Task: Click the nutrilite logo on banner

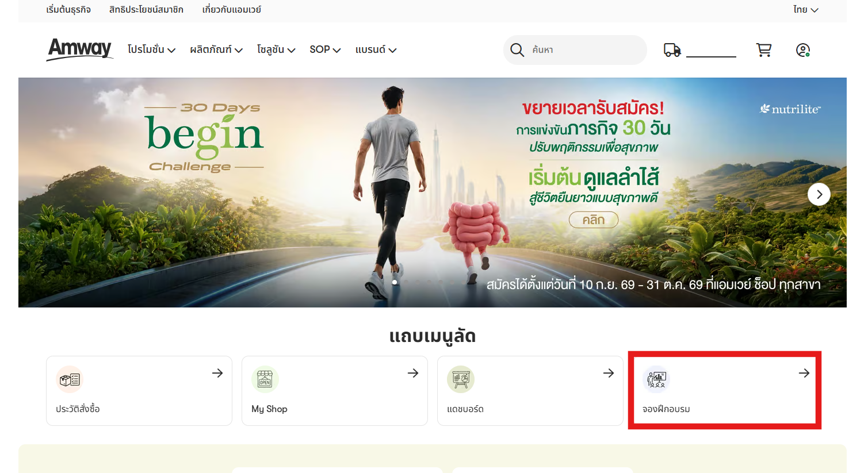Action: [x=790, y=109]
